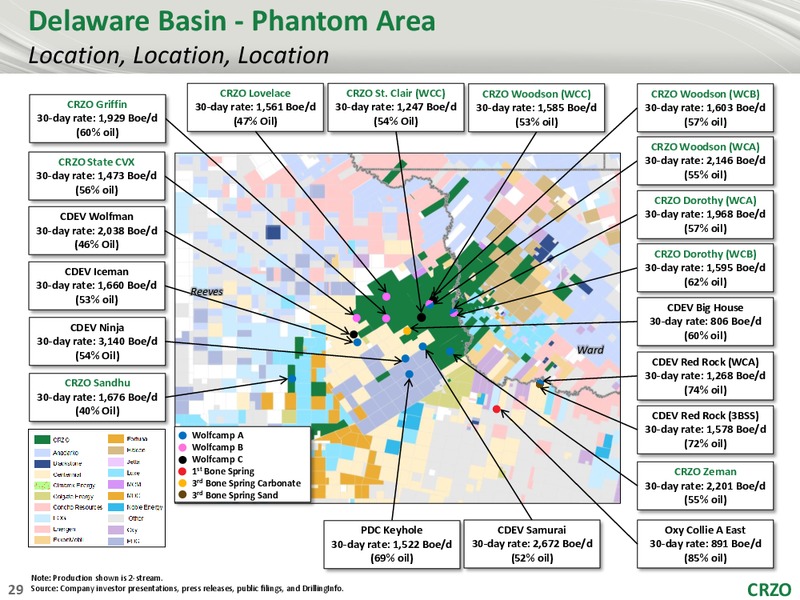
Task: Select the CDEV Iceman blue well marker
Action: click(357, 342)
